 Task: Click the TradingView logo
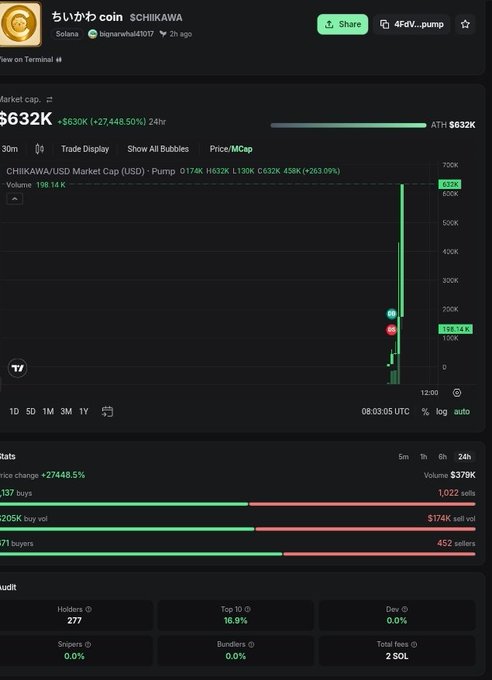coord(18,368)
